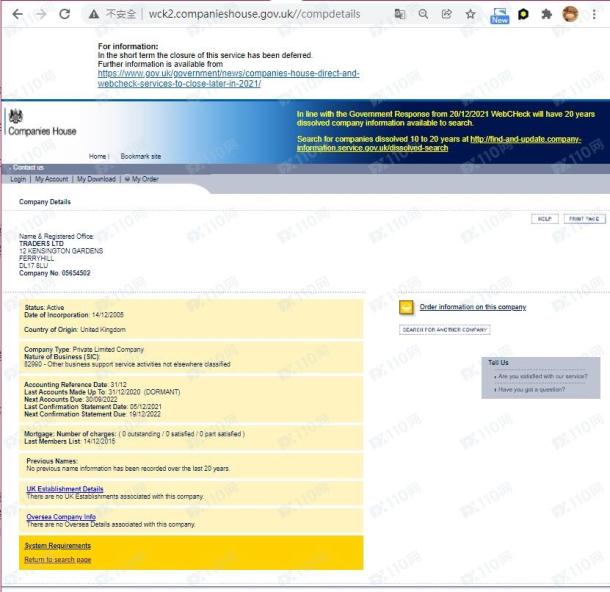Open My Download

click(x=96, y=179)
